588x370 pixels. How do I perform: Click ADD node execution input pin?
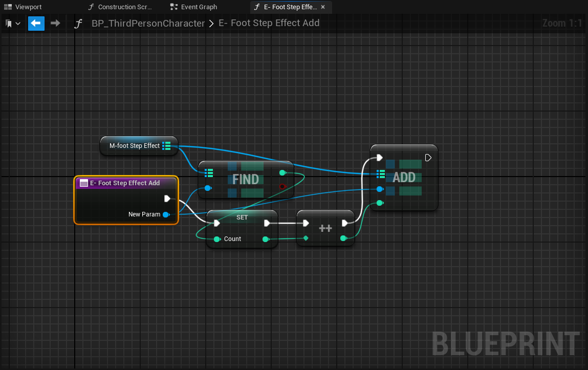(380, 158)
